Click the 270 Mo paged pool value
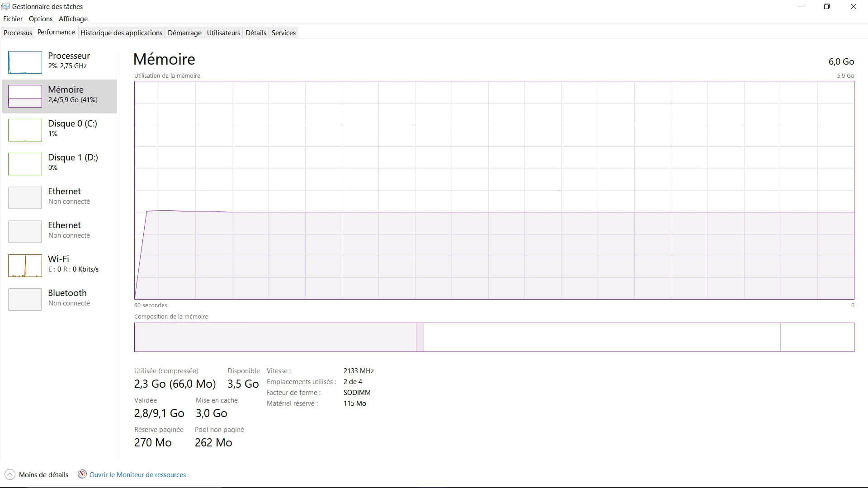This screenshot has height=488, width=868. (153, 443)
